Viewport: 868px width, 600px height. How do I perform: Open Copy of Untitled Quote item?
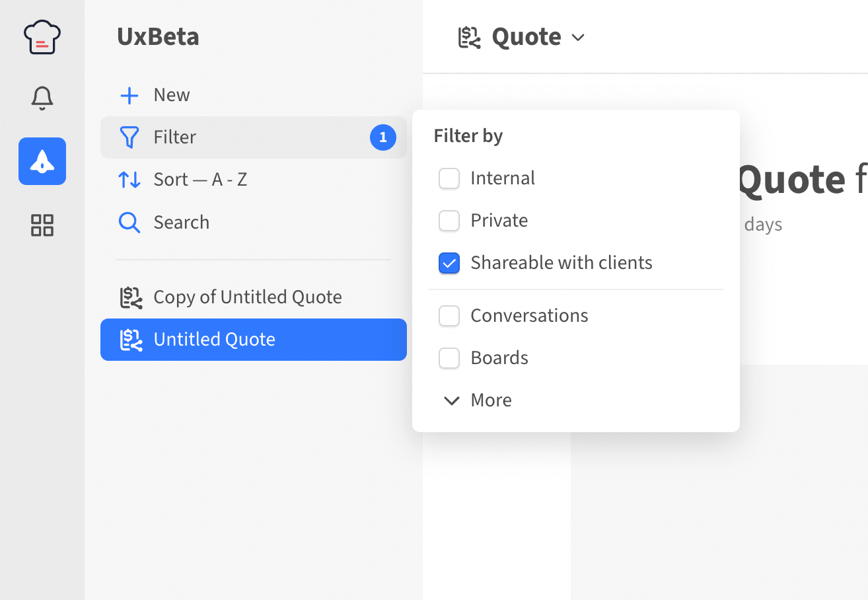pos(248,297)
